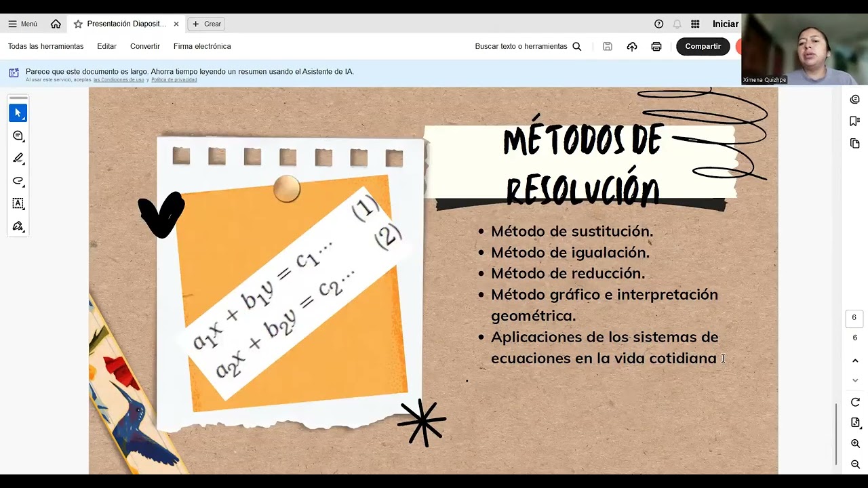Click the AI assistant summary banner icon

(14, 73)
